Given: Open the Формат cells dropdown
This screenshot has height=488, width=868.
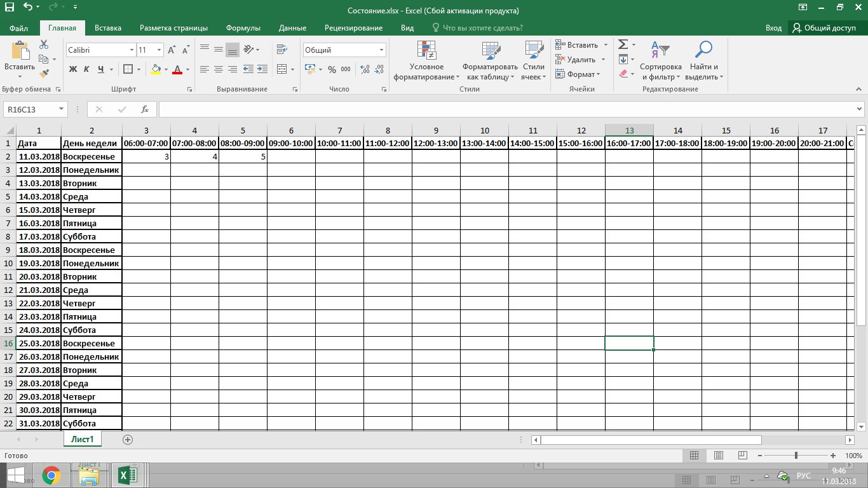Looking at the screenshot, I should point(578,74).
